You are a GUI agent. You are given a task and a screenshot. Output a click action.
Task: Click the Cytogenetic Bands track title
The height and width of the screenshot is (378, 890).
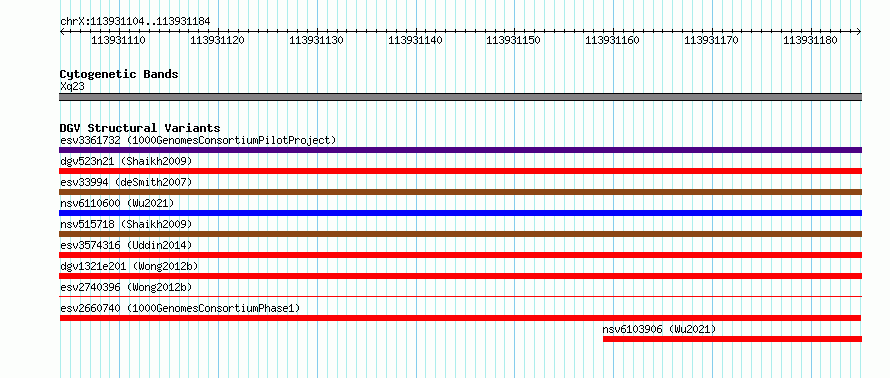119,74
